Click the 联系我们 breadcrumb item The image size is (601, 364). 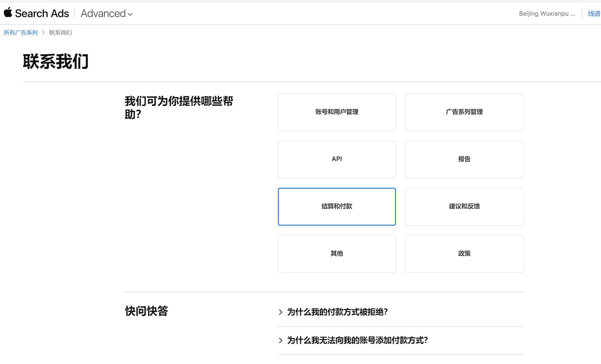[x=60, y=32]
